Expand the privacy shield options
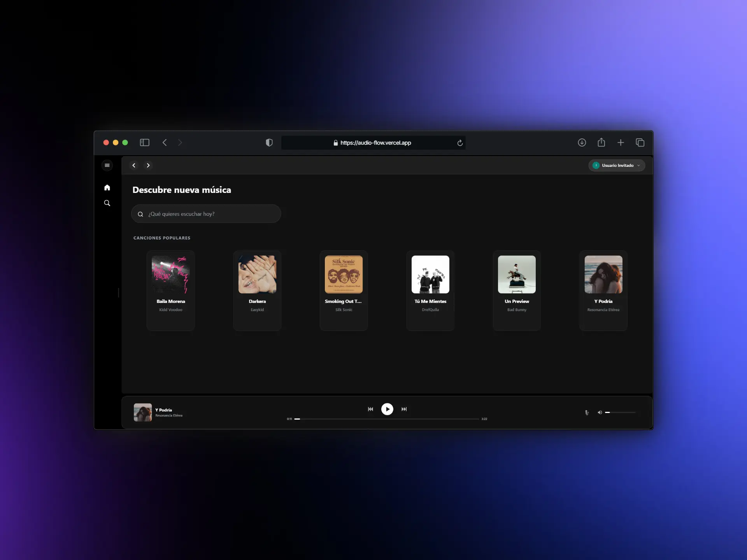 pos(269,142)
